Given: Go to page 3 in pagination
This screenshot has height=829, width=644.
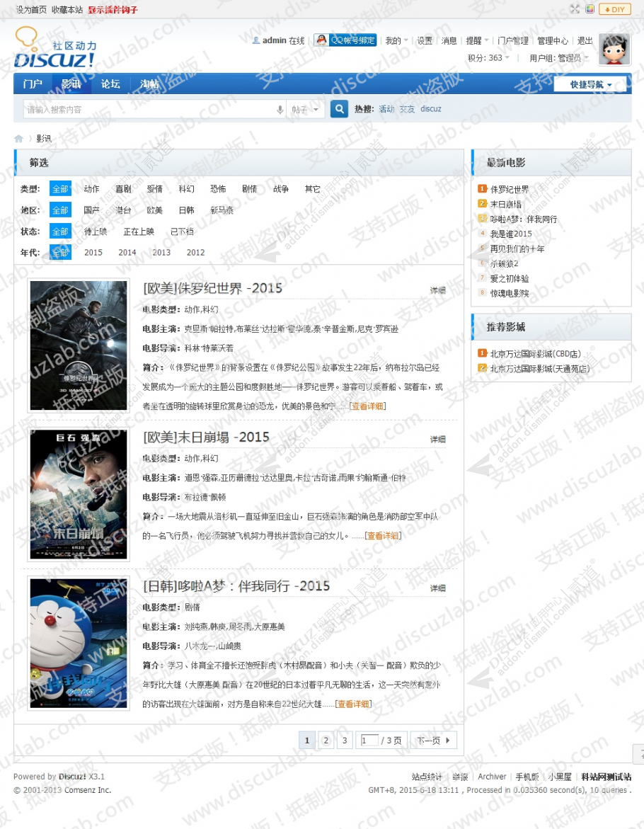Looking at the screenshot, I should [345, 741].
